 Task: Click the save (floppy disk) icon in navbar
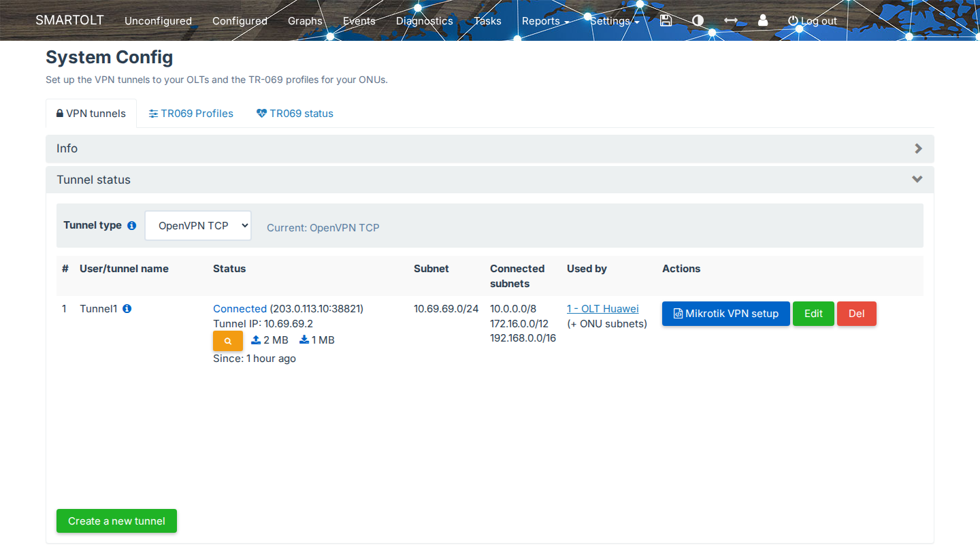(x=666, y=20)
